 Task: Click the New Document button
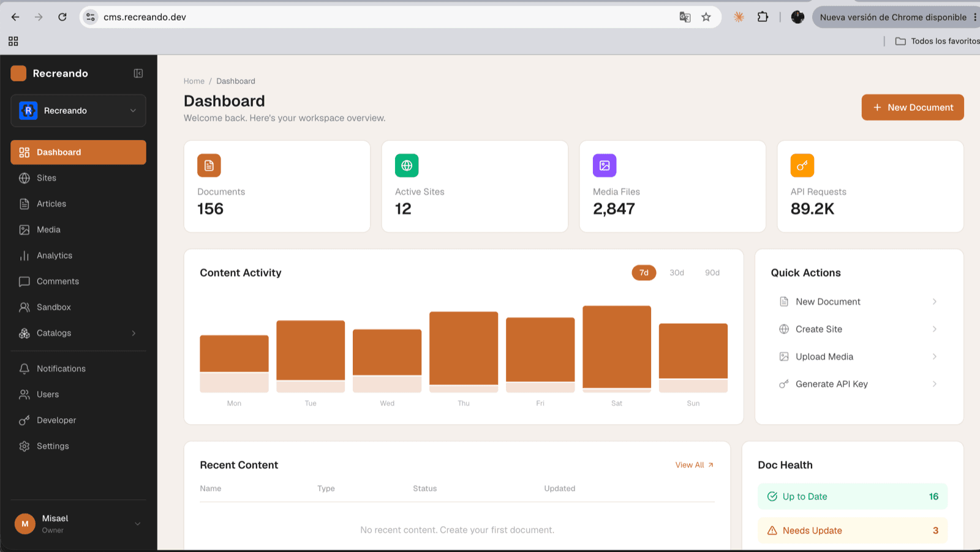coord(913,107)
